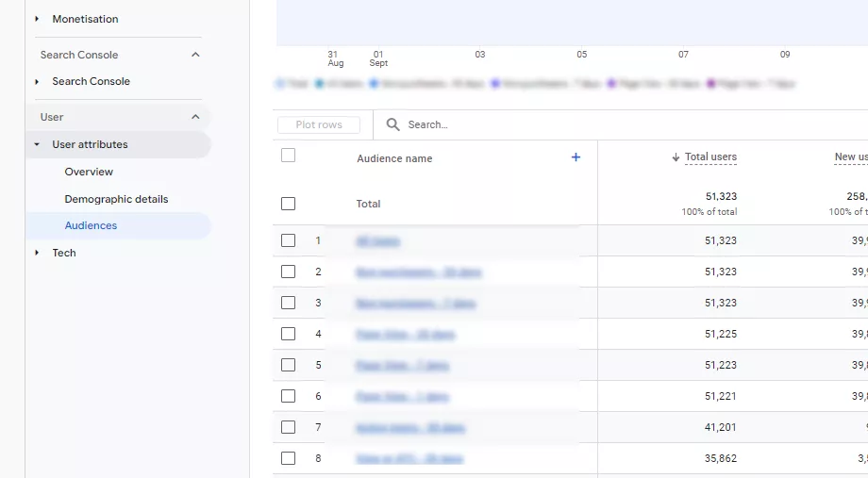Open the audience link in row 1

[377, 240]
